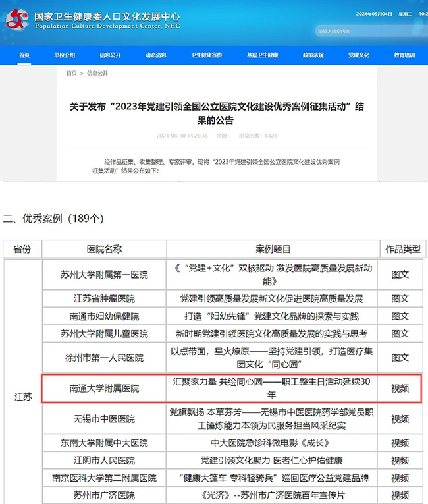Select the 东南大学附属中大医院 cell
Screen dimensions: 428x504
point(104,443)
